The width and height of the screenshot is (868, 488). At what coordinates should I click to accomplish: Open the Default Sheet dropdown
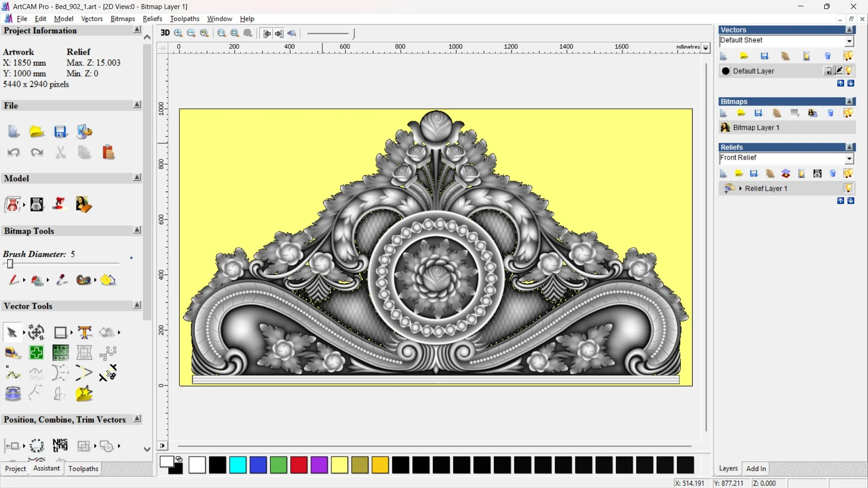(849, 41)
